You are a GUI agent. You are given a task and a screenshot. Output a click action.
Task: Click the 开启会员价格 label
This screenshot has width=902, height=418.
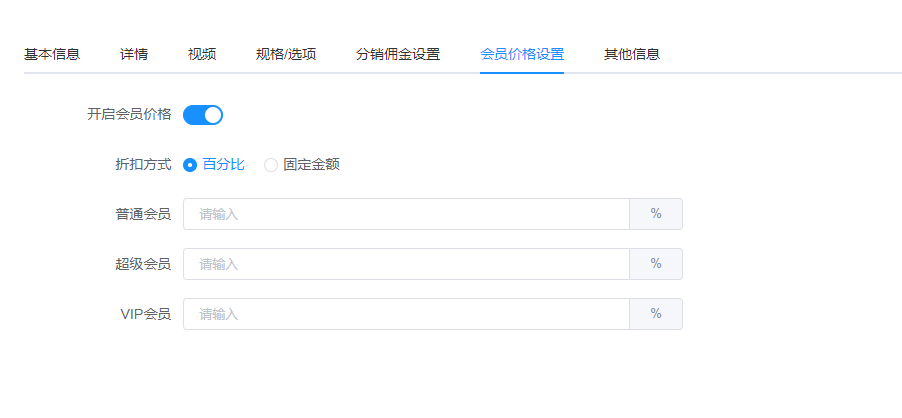tap(129, 114)
